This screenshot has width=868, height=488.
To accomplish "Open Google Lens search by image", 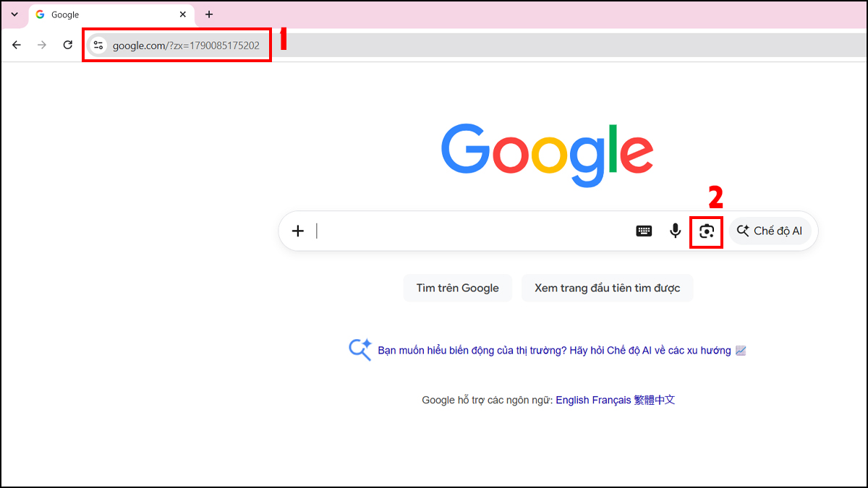I will (x=707, y=231).
